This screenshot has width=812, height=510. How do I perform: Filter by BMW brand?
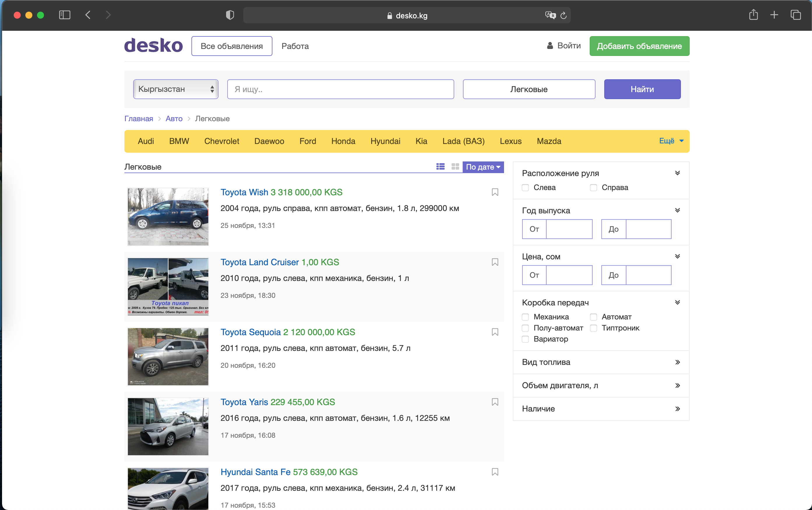tap(179, 141)
